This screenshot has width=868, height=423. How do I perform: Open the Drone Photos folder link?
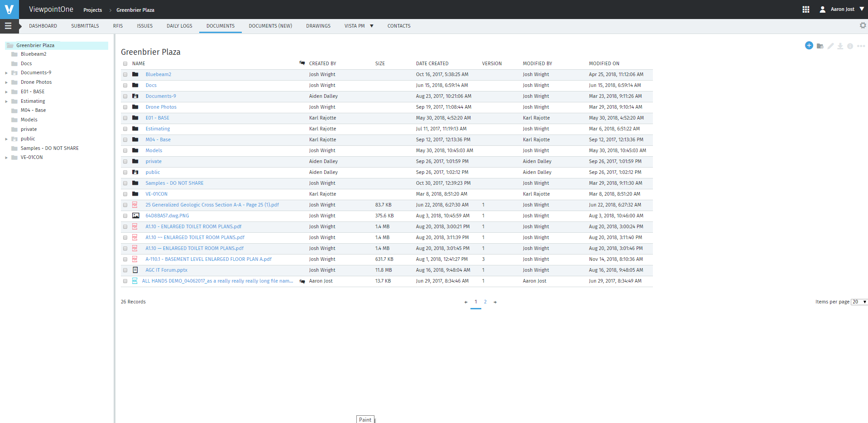[161, 107]
